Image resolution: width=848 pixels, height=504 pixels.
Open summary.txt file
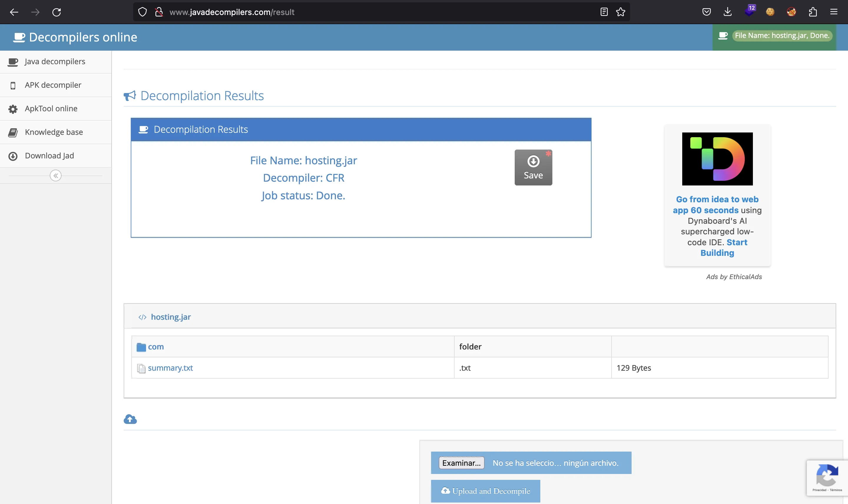tap(170, 368)
